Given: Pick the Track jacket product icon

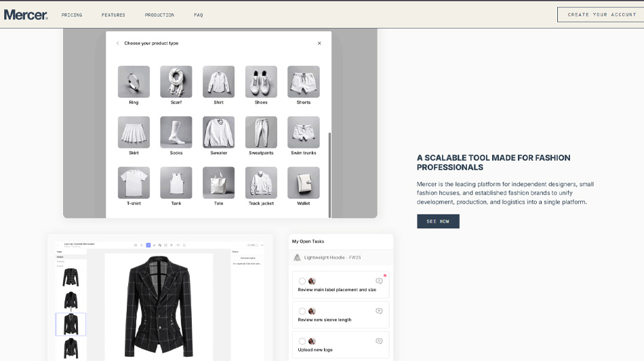Looking at the screenshot, I should (x=261, y=183).
